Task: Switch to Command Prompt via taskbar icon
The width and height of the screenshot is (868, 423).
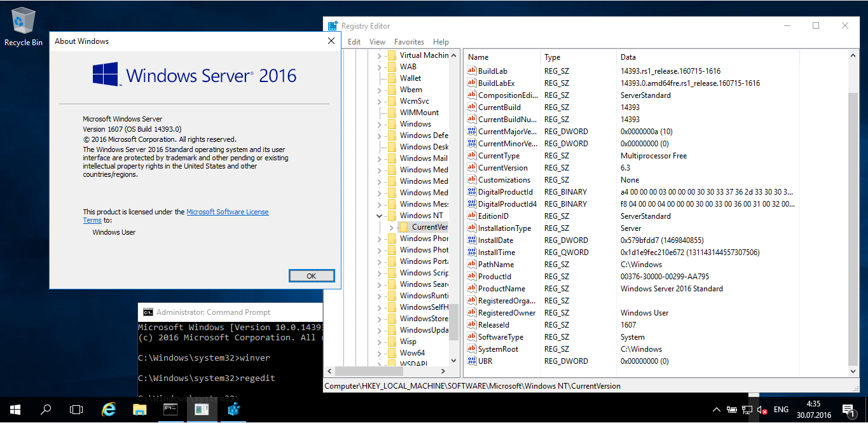Action: (x=170, y=410)
